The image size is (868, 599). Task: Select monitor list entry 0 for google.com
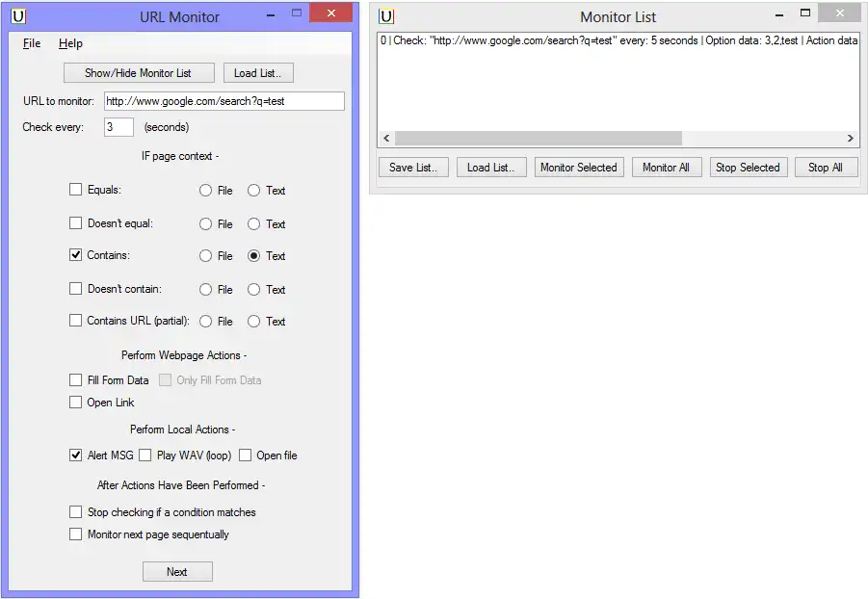pyautogui.click(x=618, y=40)
